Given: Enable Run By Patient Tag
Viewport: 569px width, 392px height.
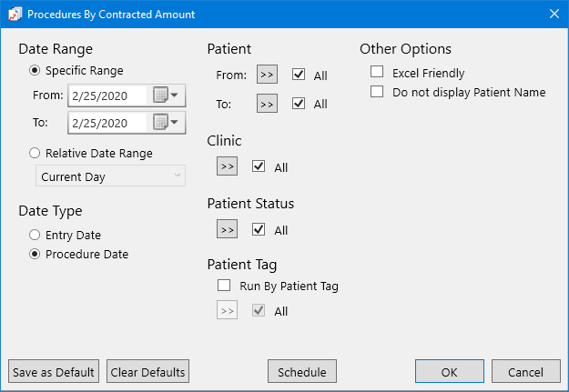Looking at the screenshot, I should pyautogui.click(x=224, y=286).
